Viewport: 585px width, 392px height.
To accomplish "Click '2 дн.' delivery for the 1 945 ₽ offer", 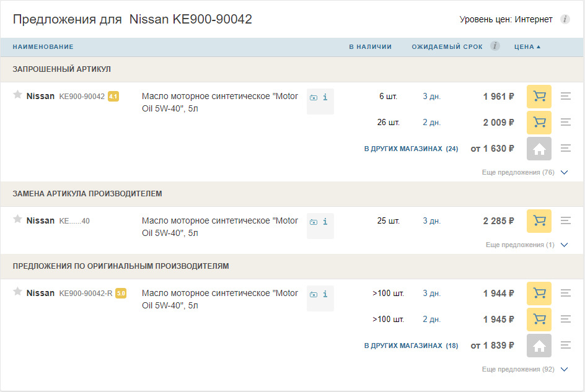I will tap(431, 320).
